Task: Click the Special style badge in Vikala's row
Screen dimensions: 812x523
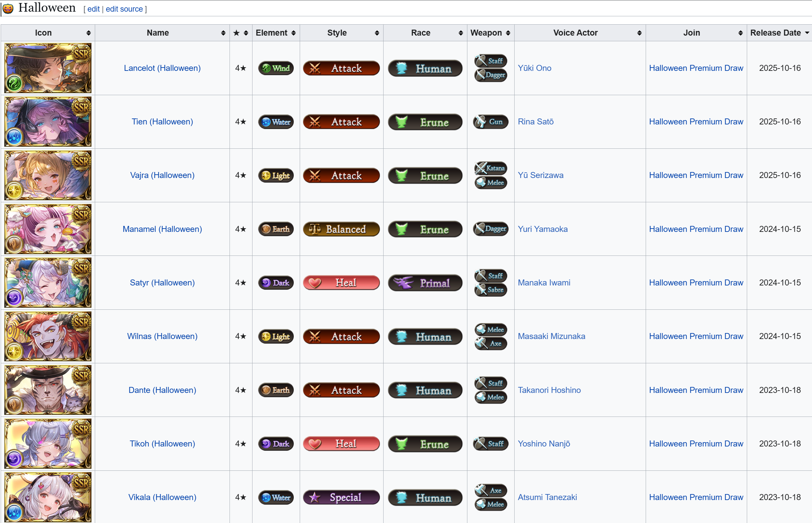Action: 341,497
